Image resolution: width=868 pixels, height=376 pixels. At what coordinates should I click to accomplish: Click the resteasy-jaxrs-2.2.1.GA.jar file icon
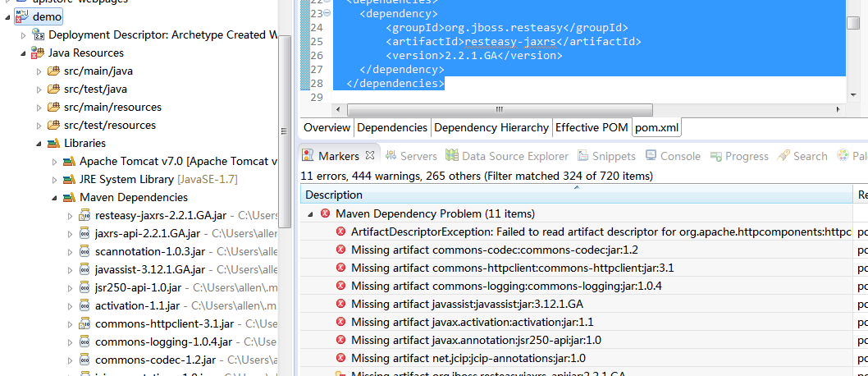pos(85,215)
